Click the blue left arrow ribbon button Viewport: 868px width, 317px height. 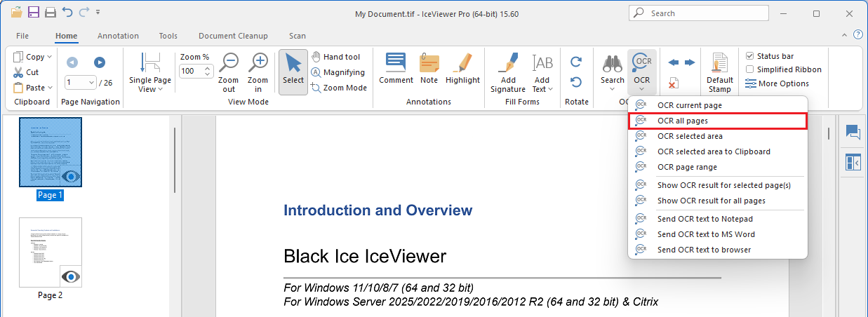(674, 62)
